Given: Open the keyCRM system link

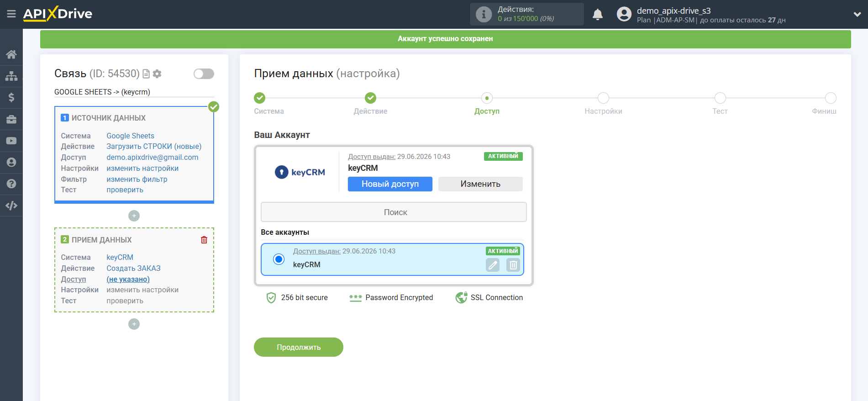Looking at the screenshot, I should 120,257.
